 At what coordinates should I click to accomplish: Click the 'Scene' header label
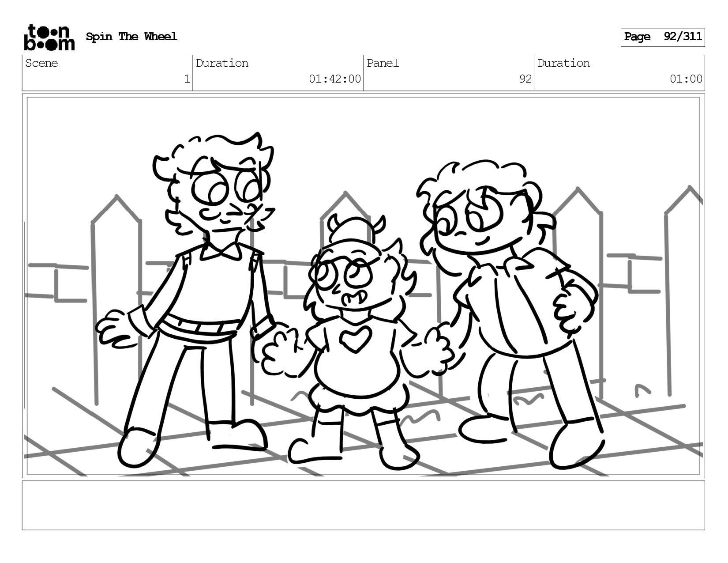coord(41,63)
